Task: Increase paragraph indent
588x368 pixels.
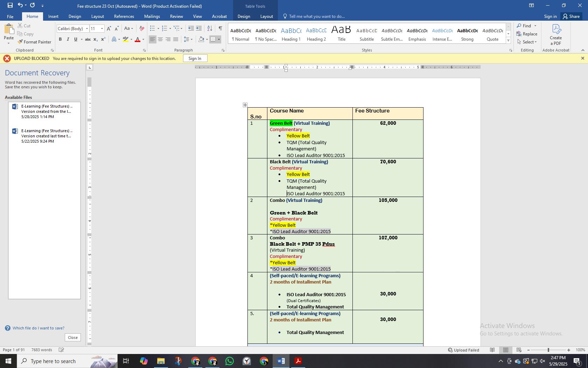Action: (x=199, y=29)
